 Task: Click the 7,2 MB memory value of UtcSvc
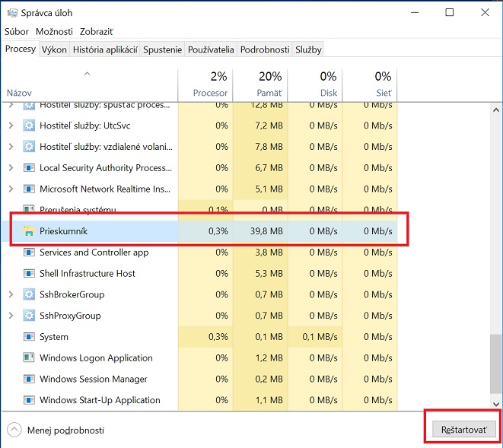(x=269, y=126)
